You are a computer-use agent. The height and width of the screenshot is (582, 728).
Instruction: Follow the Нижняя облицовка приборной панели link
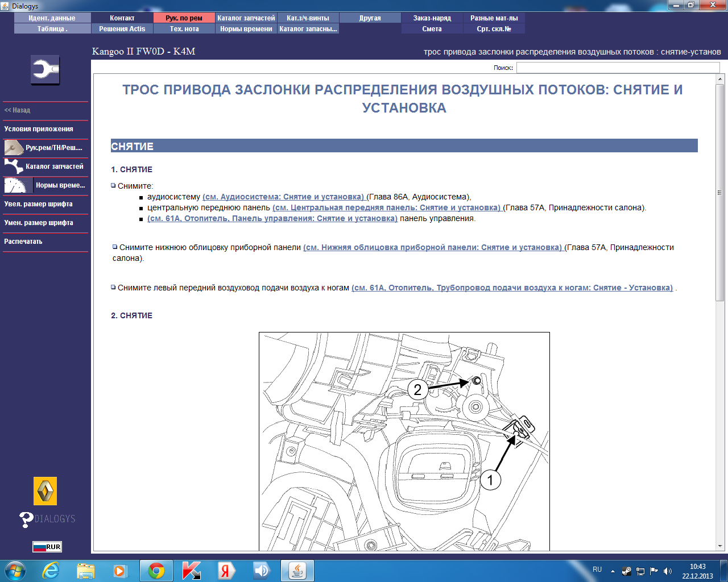(x=433, y=248)
